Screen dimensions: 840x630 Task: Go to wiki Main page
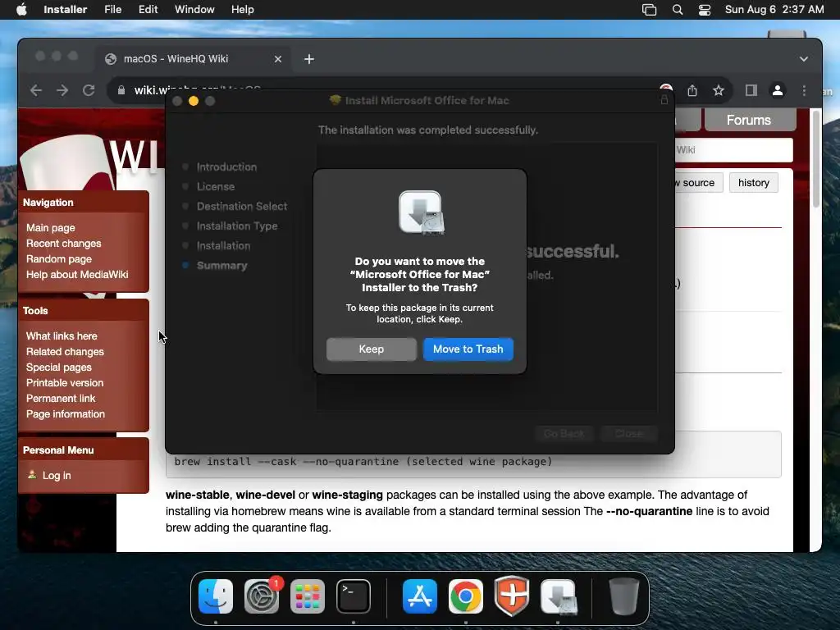tap(50, 228)
